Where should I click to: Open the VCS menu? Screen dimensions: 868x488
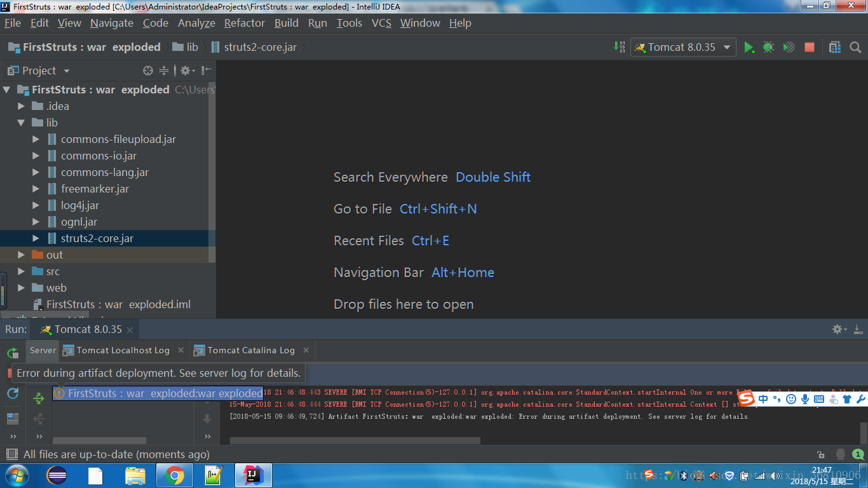click(x=381, y=23)
